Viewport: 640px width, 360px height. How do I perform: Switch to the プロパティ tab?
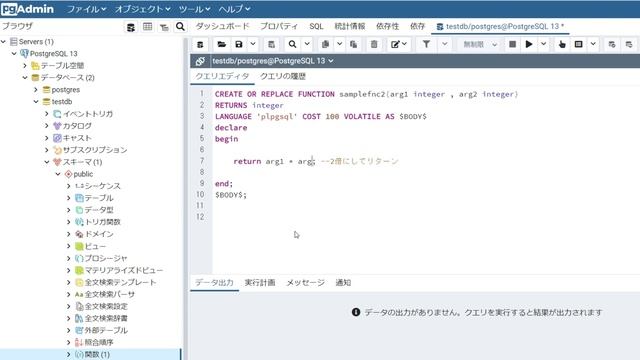coord(279,27)
